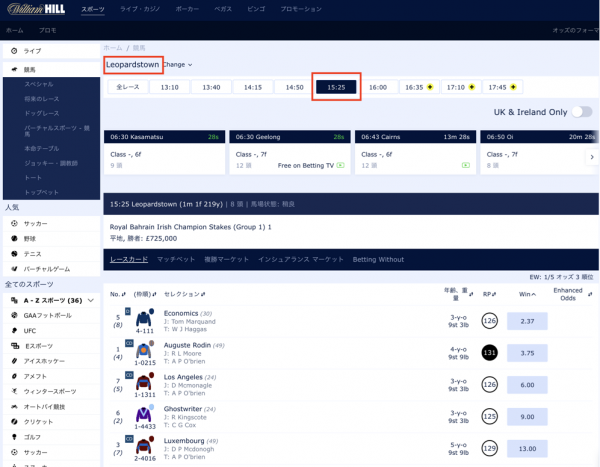Bet on Economics at 2.37
This screenshot has height=467, width=600.
(527, 321)
